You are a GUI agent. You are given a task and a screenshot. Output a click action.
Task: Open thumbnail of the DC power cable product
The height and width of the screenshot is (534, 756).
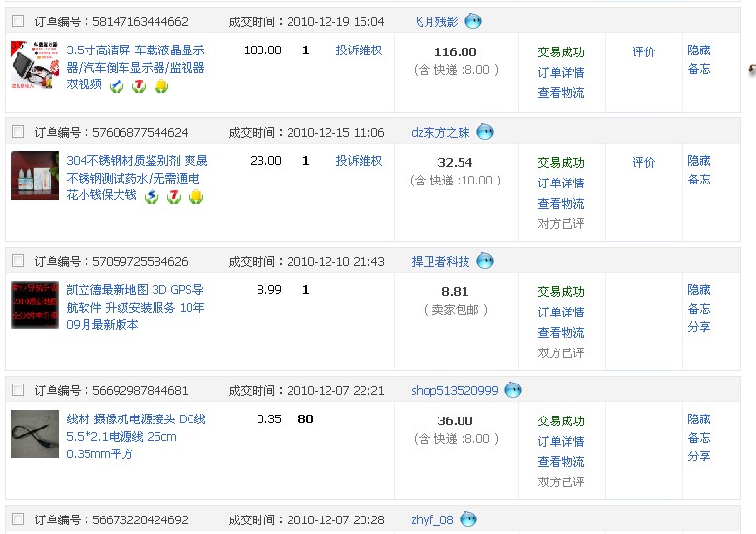[35, 434]
